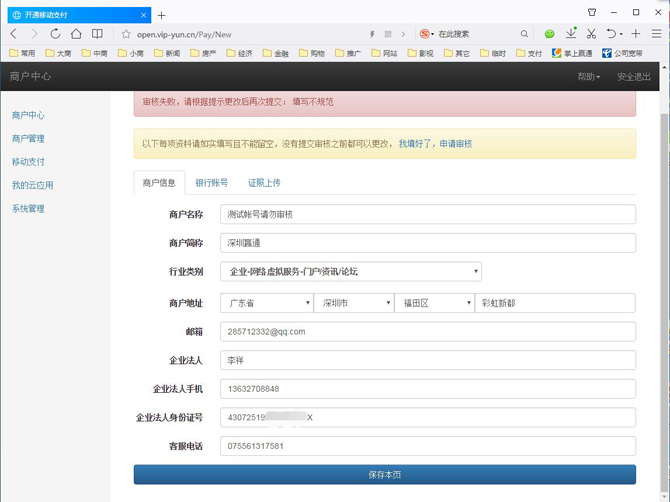Click the browser back arrow
The width and height of the screenshot is (670, 502).
[x=13, y=34]
